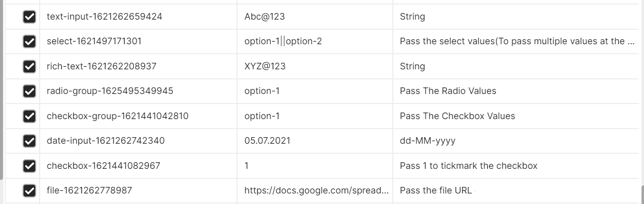Click the 05.07.2021 date value
Viewport: 644px width, 204px height.
[x=267, y=141]
